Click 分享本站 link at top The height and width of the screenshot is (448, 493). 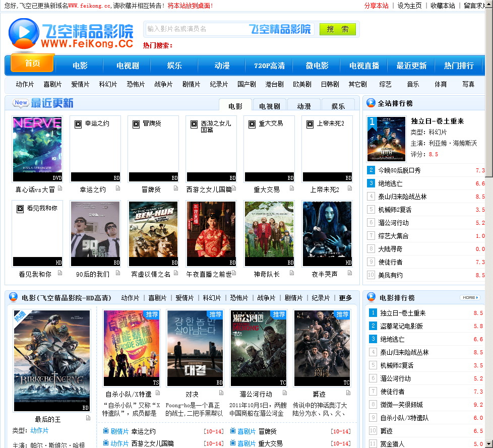click(x=377, y=6)
